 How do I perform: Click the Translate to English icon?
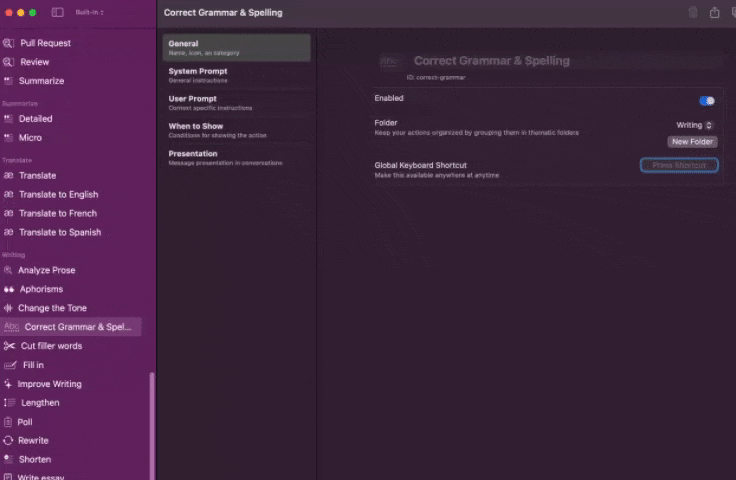tap(8, 194)
